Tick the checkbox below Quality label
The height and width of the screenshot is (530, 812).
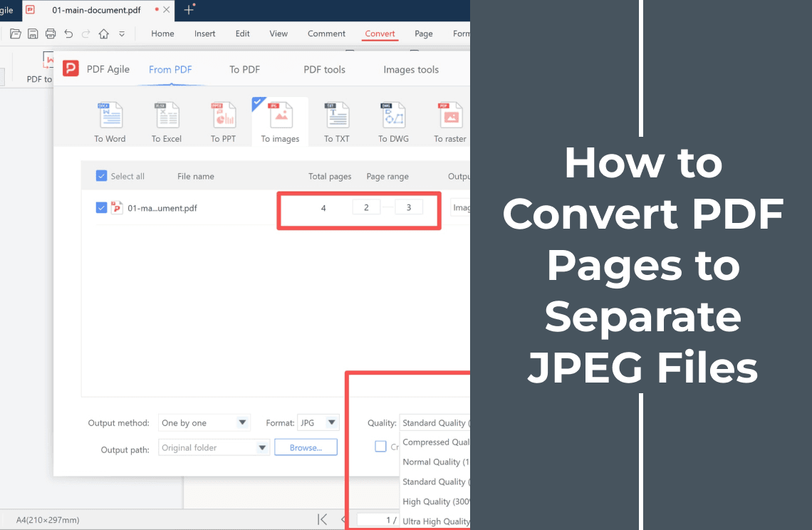[380, 446]
